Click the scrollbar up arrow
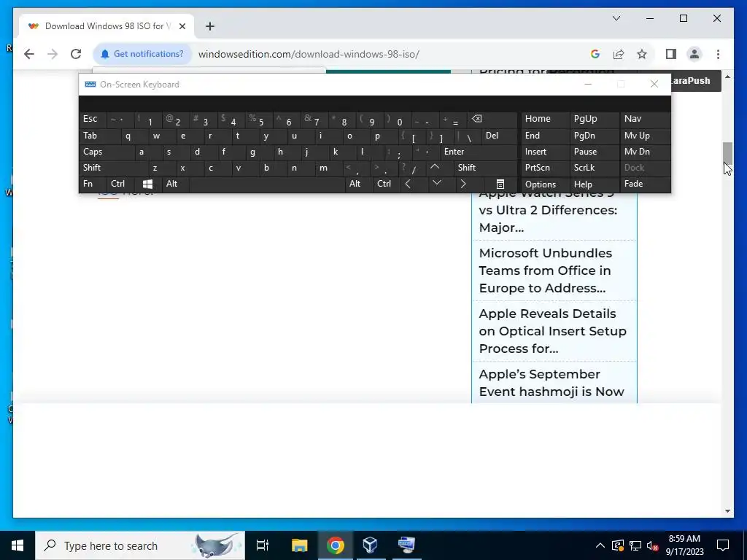747x560 pixels. 727,77
